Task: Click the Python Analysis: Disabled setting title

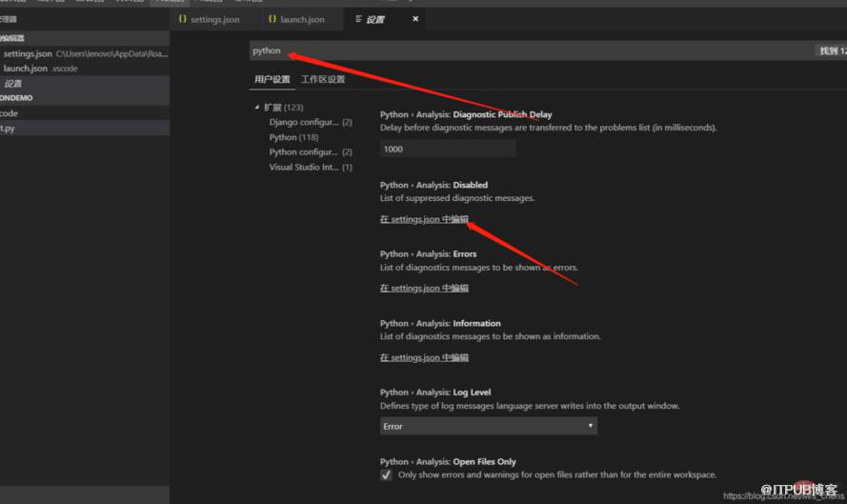Action: 434,185
